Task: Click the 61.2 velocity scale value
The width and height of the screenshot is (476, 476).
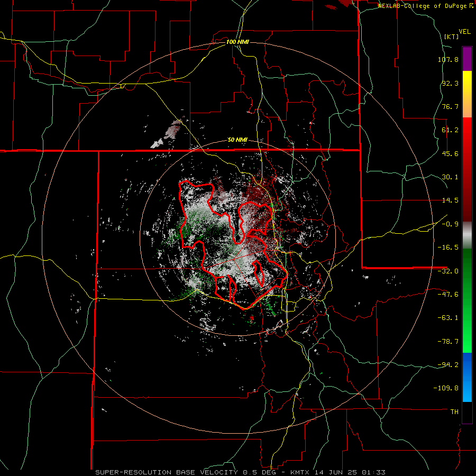Action: click(450, 130)
